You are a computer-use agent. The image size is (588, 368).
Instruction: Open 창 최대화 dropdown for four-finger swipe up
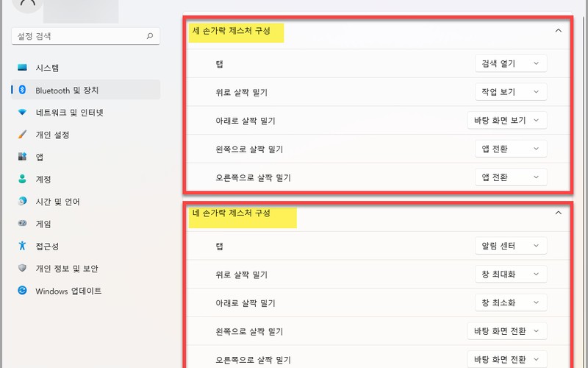(x=511, y=274)
